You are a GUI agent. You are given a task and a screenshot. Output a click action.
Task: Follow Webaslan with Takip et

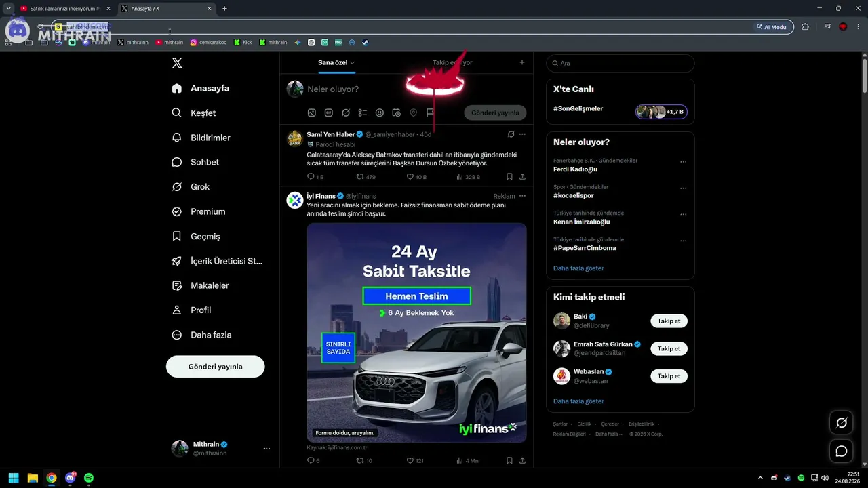tap(669, 376)
